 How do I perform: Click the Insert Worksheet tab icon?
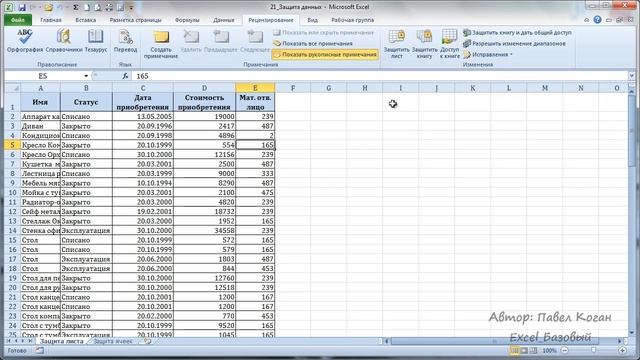click(147, 341)
